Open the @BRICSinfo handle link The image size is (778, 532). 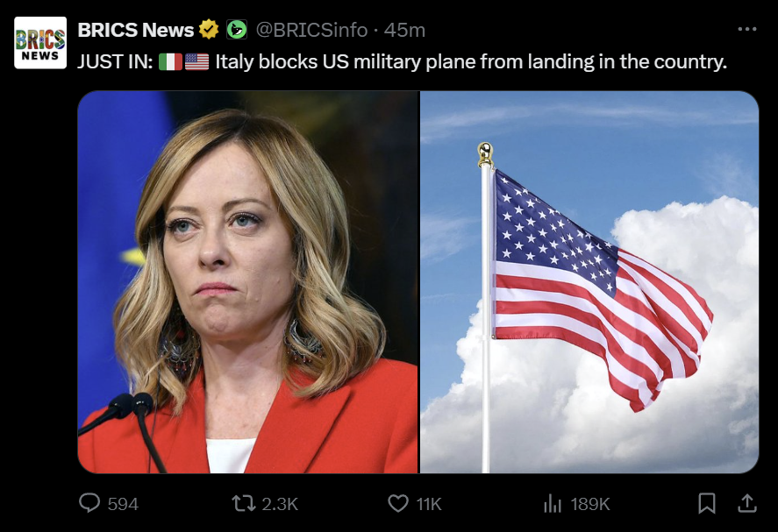click(x=311, y=31)
